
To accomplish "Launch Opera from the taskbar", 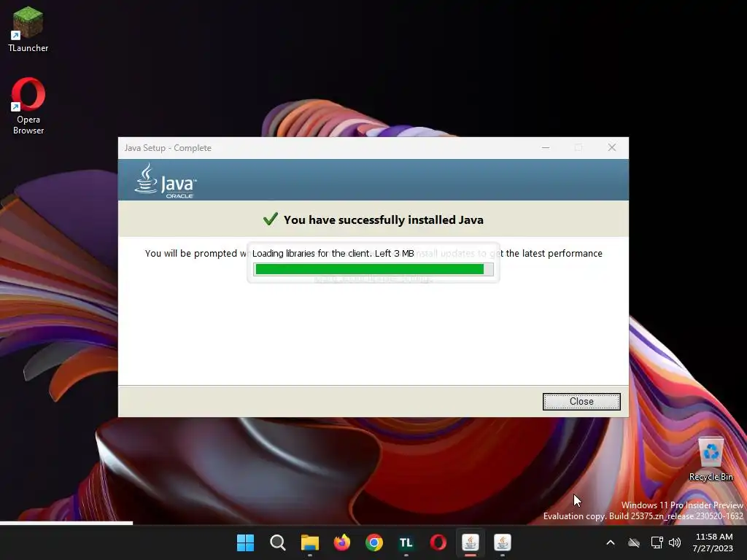I will coord(438,542).
